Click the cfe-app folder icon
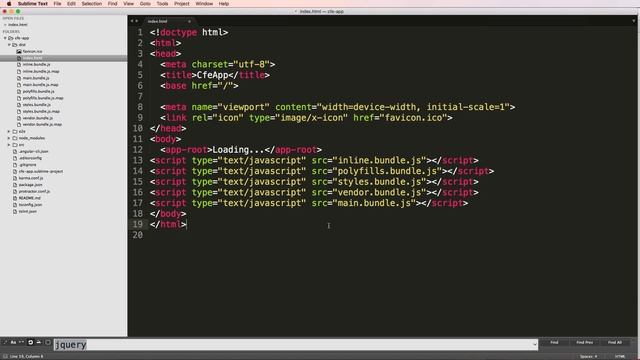 11,38
